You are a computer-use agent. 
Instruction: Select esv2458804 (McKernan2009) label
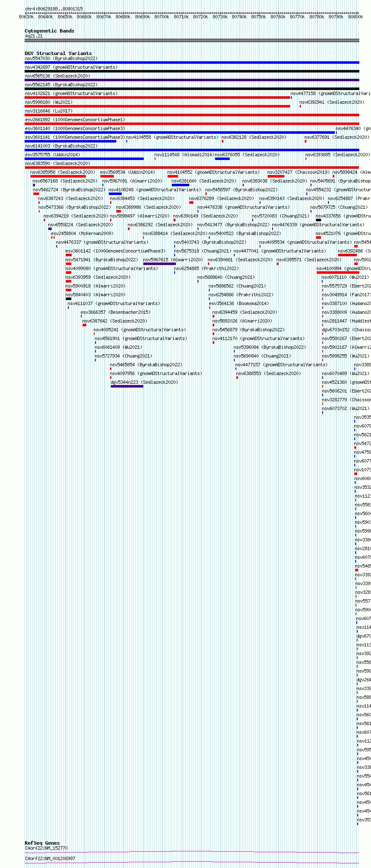pyautogui.click(x=82, y=233)
